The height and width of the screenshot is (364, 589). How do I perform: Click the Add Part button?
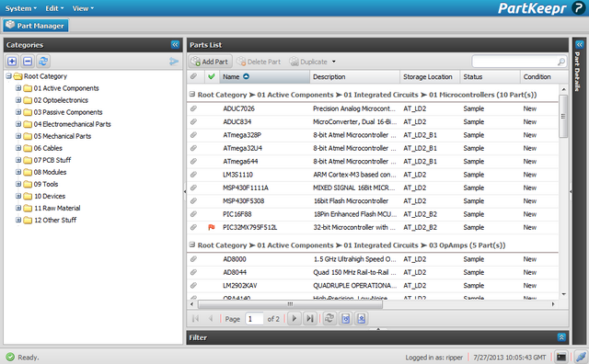(x=211, y=62)
